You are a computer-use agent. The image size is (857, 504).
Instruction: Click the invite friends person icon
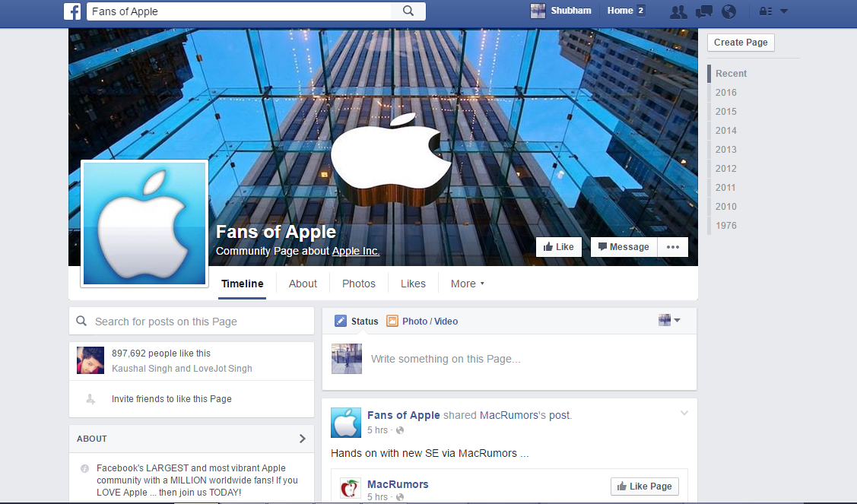90,399
